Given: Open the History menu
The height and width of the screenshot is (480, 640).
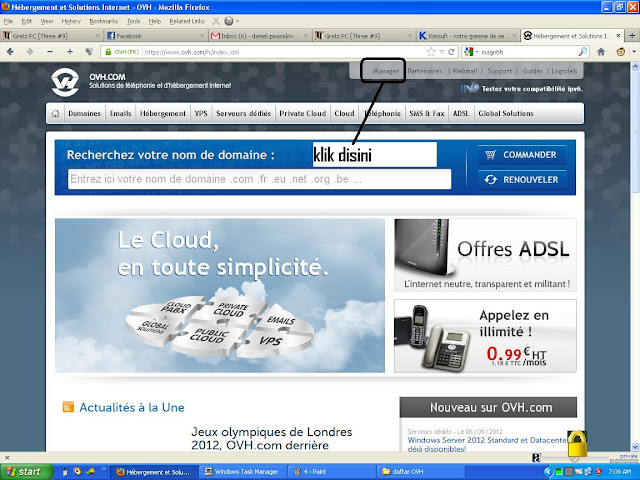Looking at the screenshot, I should coord(71,21).
